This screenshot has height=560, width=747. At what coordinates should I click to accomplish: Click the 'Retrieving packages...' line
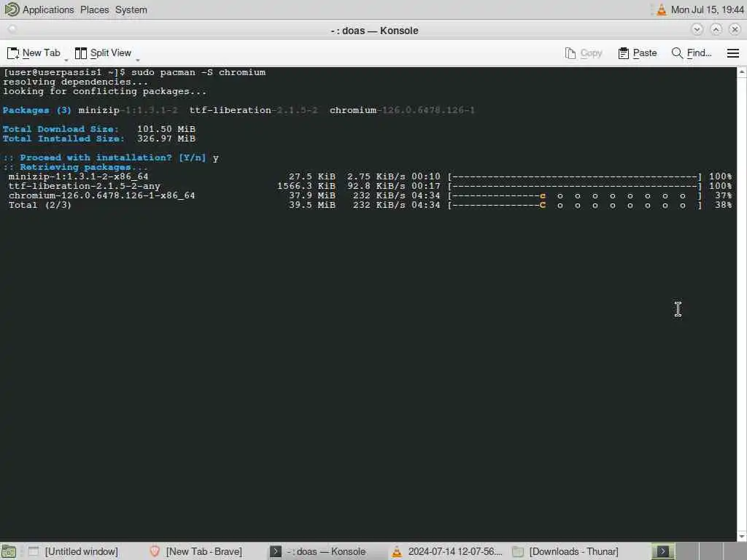[75, 167]
